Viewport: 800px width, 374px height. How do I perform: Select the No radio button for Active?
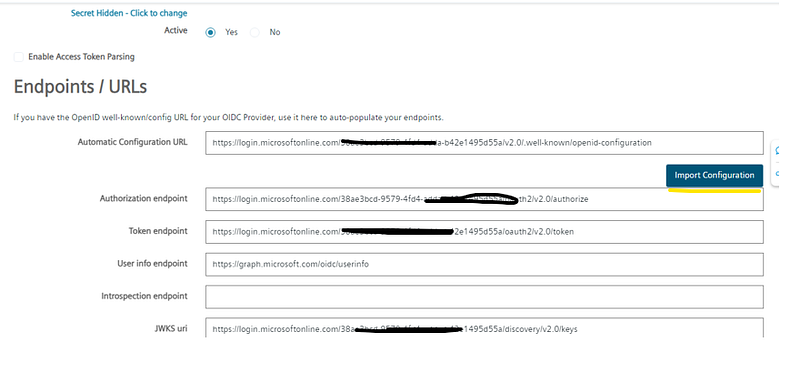click(x=255, y=32)
